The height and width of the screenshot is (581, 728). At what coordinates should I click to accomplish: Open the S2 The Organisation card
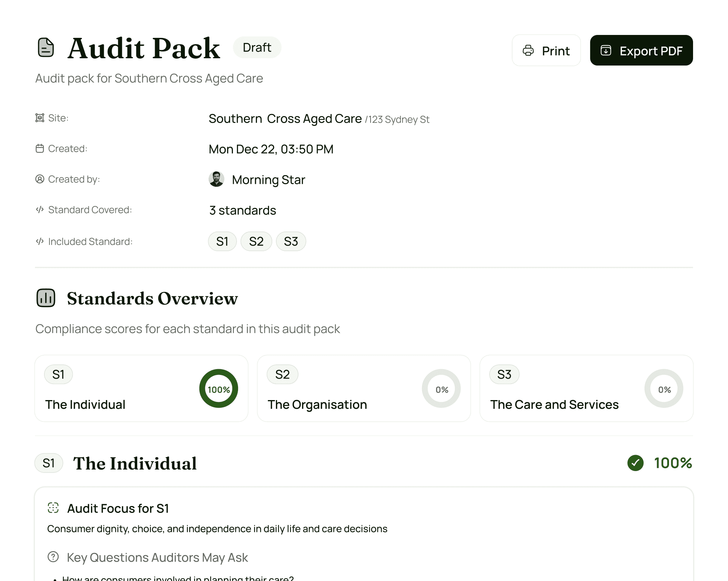pos(364,388)
